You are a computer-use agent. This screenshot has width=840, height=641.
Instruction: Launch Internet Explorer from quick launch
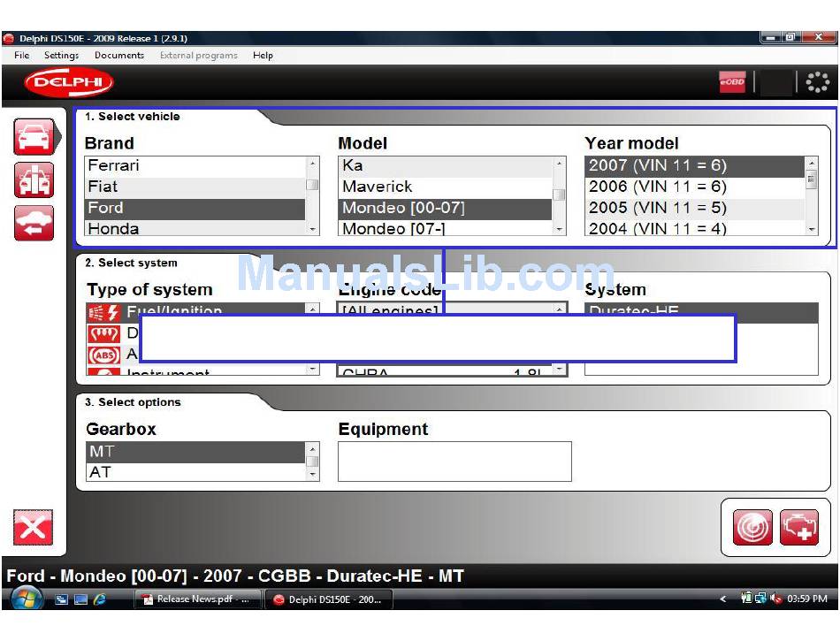[100, 599]
